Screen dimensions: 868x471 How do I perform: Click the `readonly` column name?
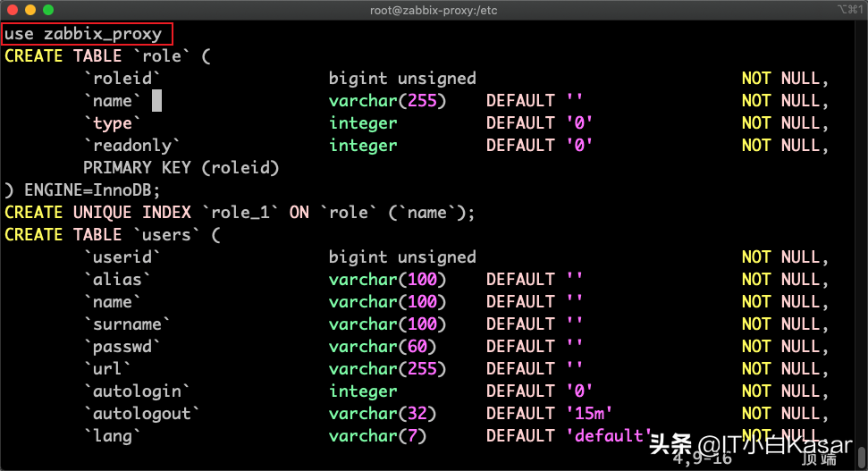tap(131, 146)
